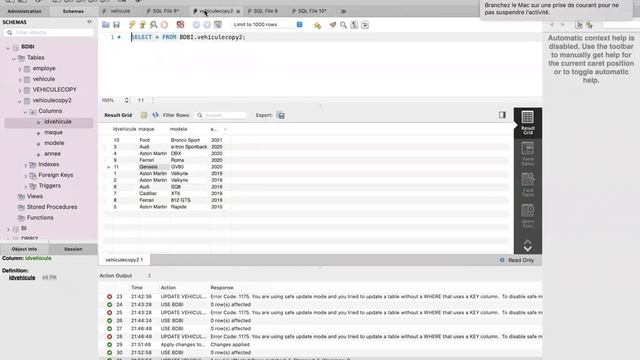Screen dimensions: 640x360
Task: Sort by the modele column header
Action: [178, 129]
